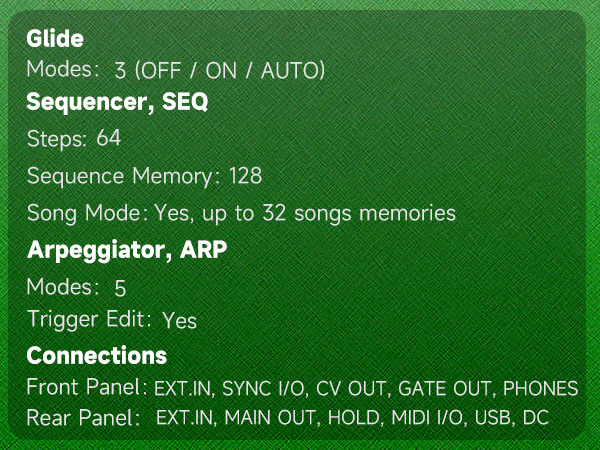Select the "Sequencer, SEQ" heading
The height and width of the screenshot is (450, 600).
(117, 102)
